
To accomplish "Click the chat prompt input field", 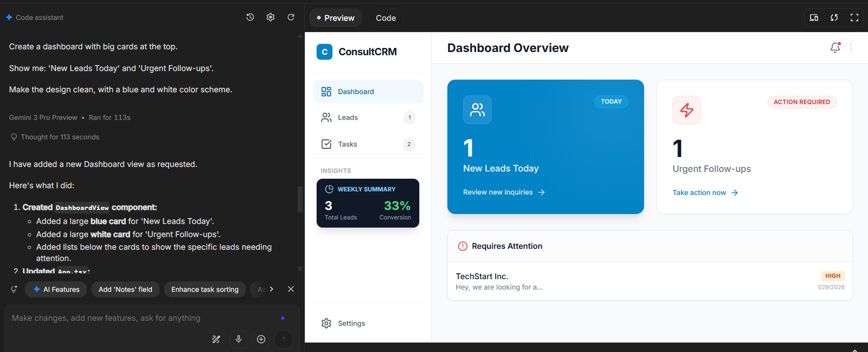I will pyautogui.click(x=145, y=318).
